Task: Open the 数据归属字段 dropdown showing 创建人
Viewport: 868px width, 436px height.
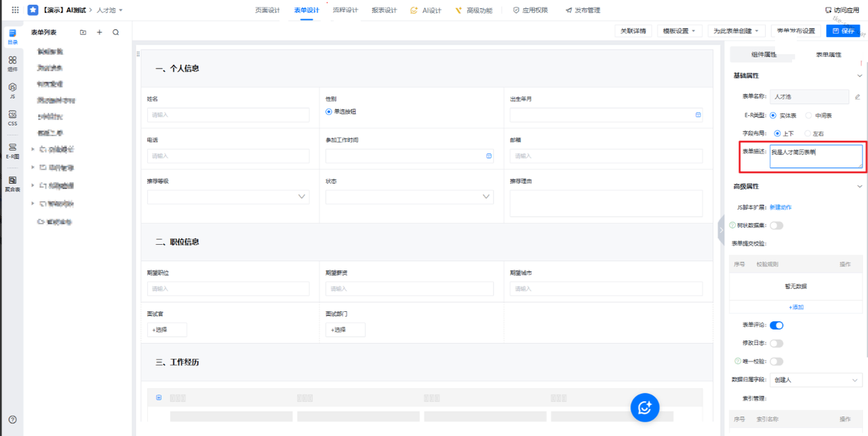Action: pos(816,380)
